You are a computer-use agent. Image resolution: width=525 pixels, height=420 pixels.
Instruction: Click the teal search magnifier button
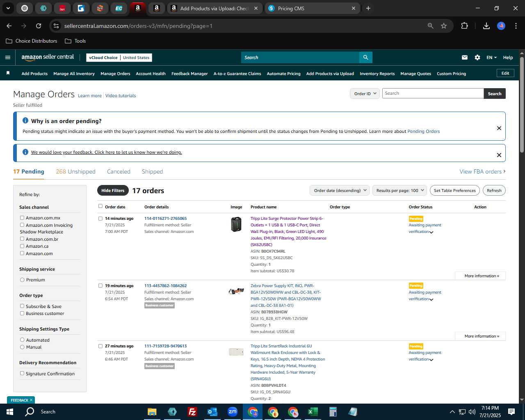click(x=365, y=57)
